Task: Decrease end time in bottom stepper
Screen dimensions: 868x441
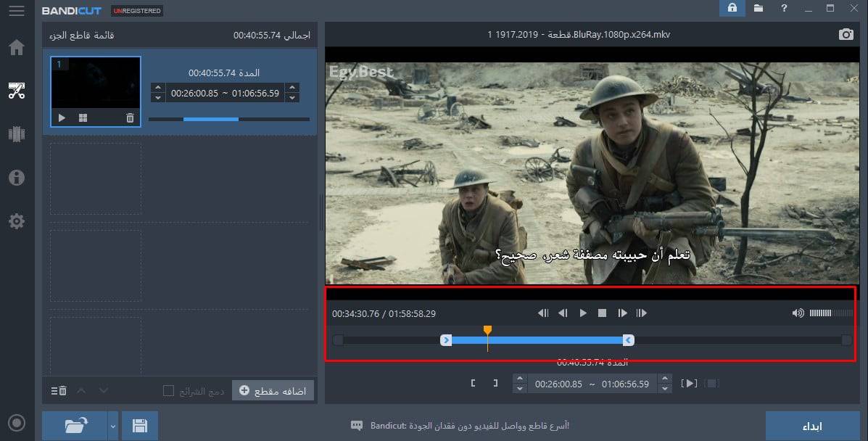Action: coord(665,388)
